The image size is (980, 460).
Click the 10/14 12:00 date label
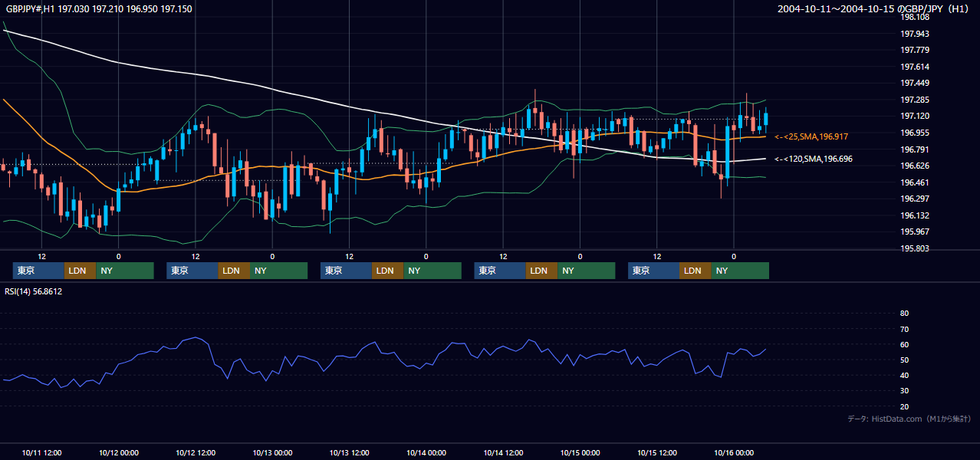[x=503, y=452]
